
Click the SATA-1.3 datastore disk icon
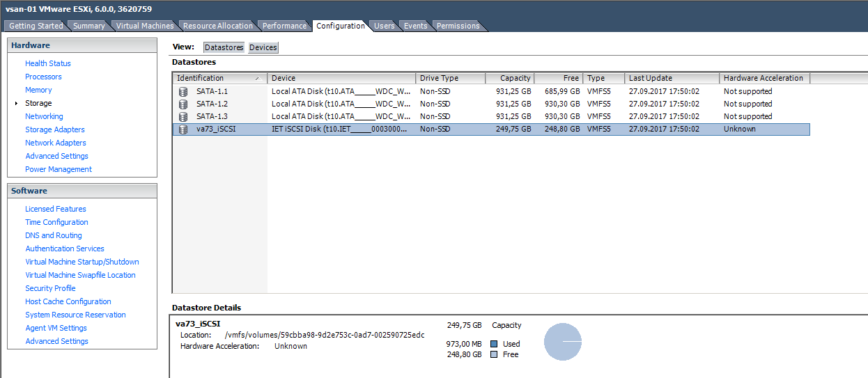[184, 116]
